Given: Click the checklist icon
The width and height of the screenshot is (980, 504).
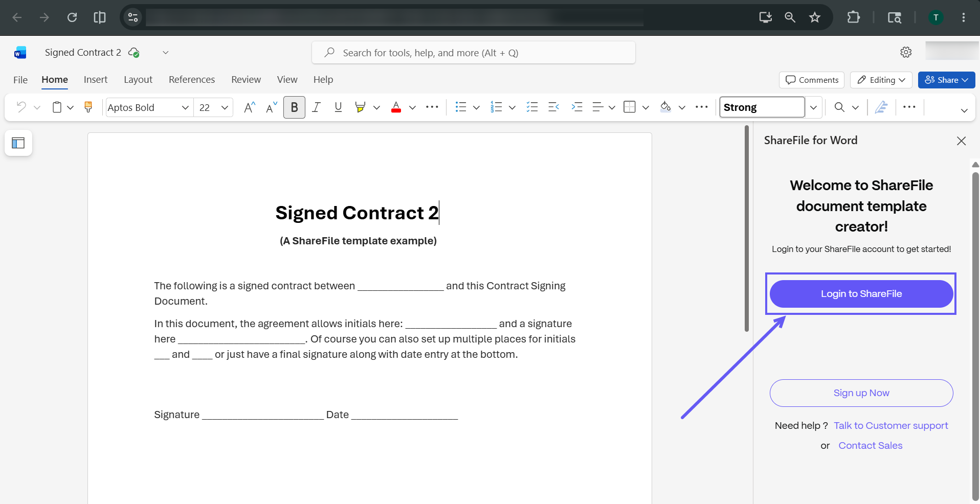Looking at the screenshot, I should pyautogui.click(x=532, y=107).
